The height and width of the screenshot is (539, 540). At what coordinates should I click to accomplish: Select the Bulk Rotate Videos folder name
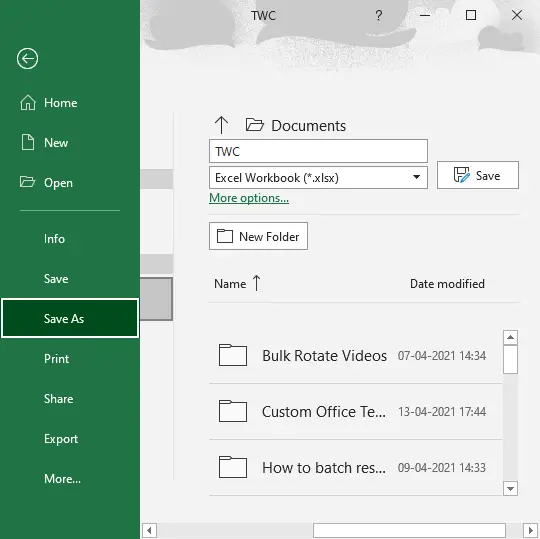324,355
